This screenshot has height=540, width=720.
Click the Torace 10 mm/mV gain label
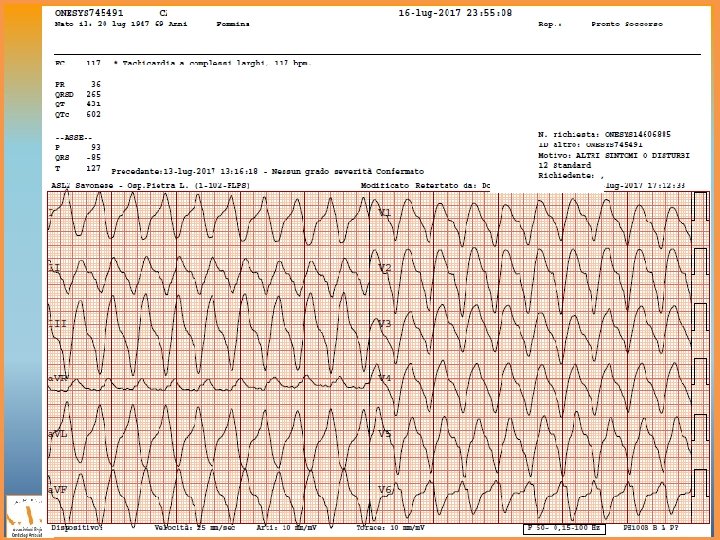click(x=390, y=527)
